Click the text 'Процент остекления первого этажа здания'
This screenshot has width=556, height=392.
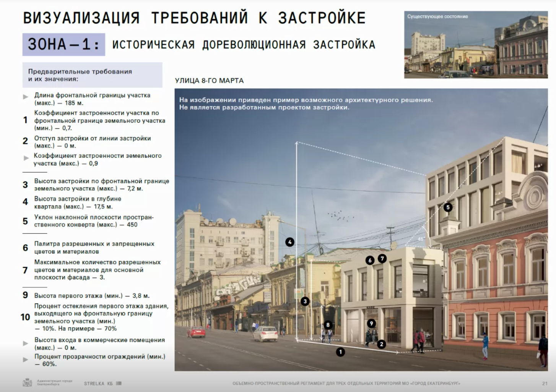[x=101, y=306]
